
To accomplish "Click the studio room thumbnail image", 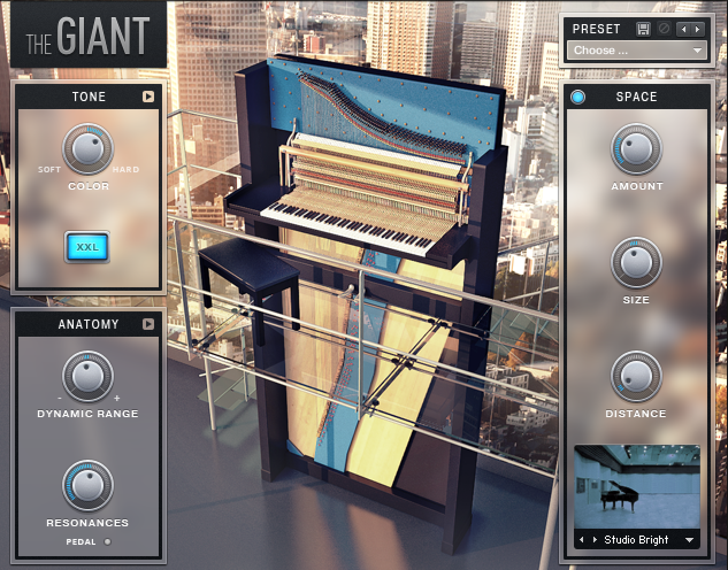I will 637,487.
